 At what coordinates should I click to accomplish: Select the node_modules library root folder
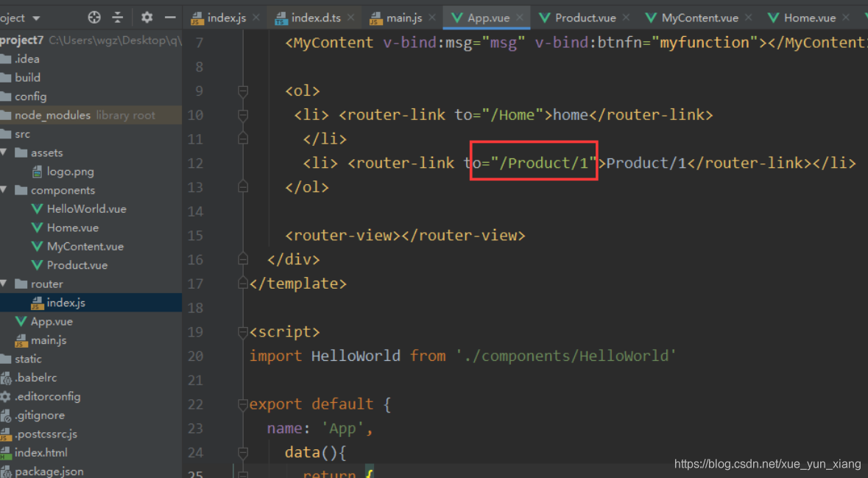click(x=91, y=115)
